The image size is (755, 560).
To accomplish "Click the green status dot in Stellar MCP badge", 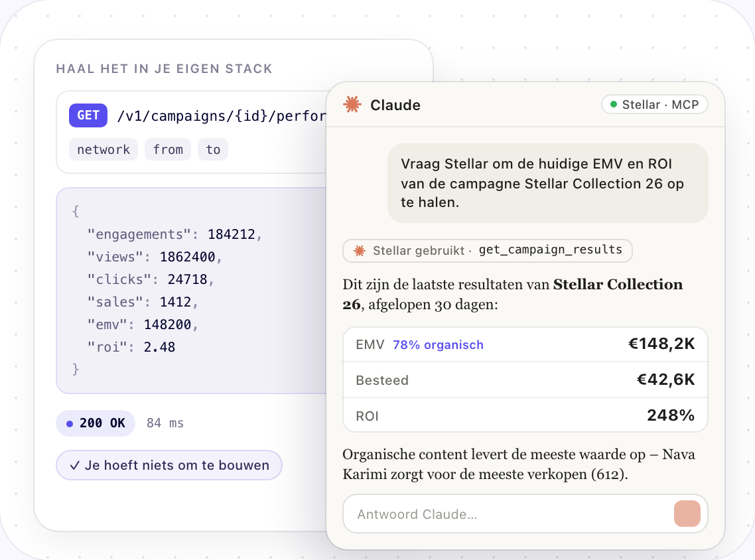I will coord(614,104).
